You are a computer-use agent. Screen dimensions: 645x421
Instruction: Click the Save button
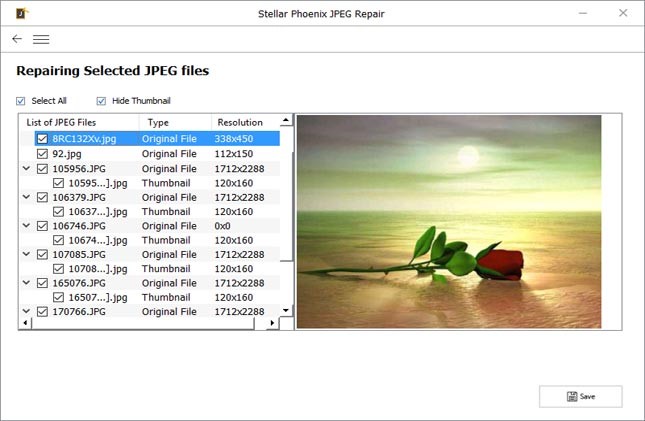[x=580, y=396]
